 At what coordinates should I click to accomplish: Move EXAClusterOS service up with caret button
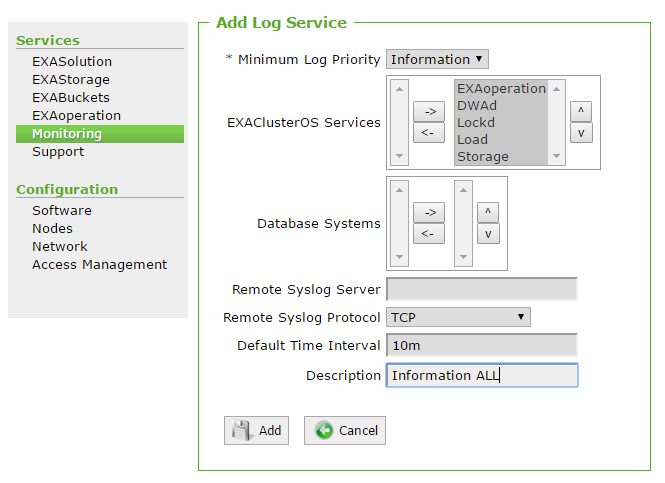click(581, 111)
